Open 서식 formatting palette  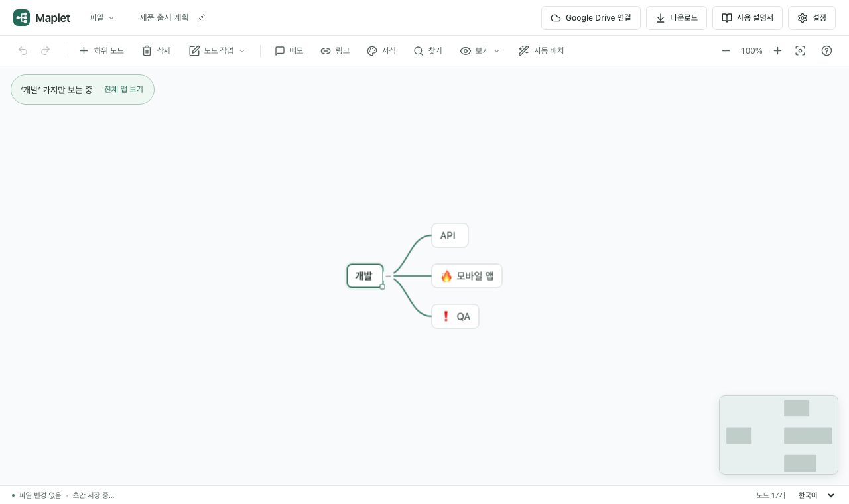click(x=381, y=51)
